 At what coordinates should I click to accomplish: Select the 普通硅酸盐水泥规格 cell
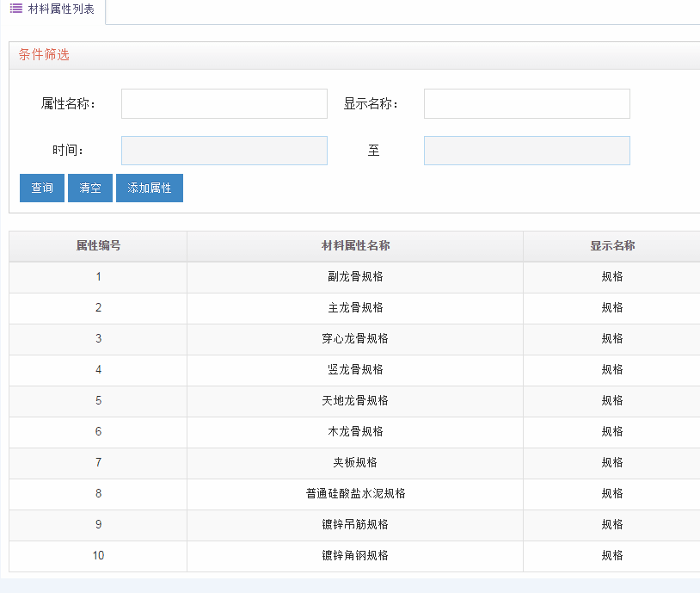click(355, 494)
